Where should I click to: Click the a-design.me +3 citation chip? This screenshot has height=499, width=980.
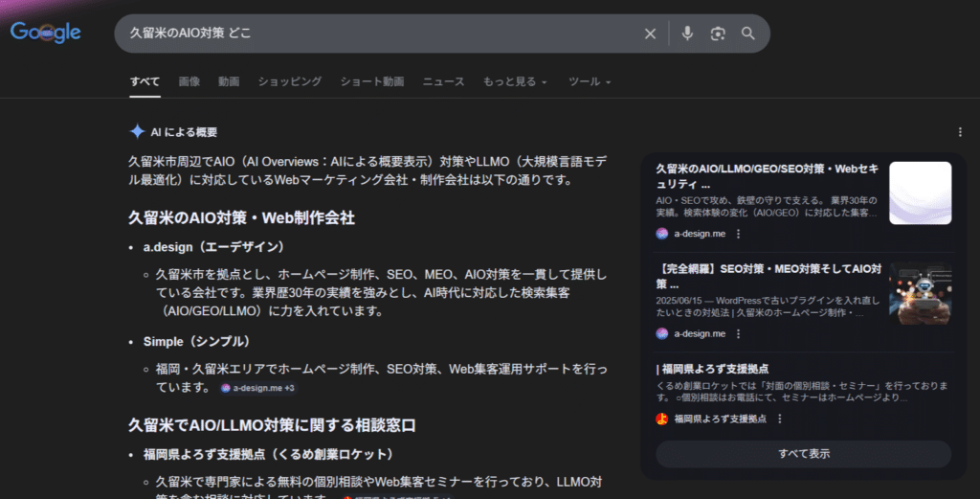258,388
